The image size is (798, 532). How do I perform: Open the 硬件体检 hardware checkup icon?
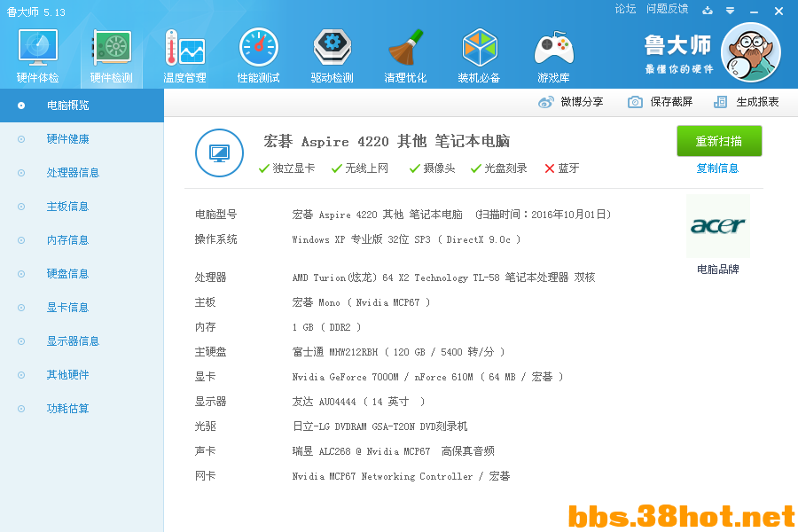[37, 49]
